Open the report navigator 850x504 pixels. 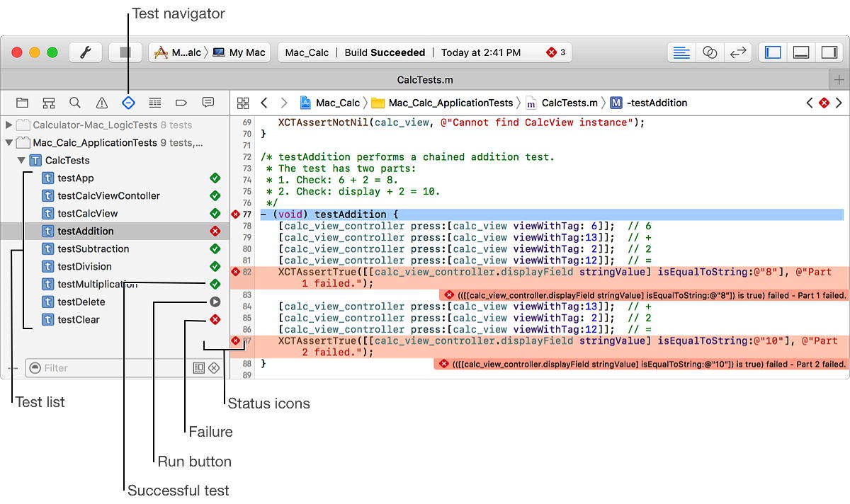coord(208,103)
